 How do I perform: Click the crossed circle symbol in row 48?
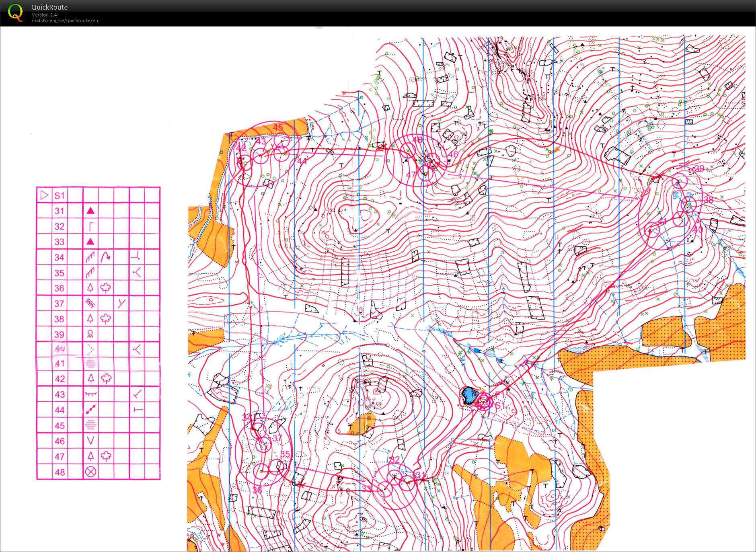point(91,472)
